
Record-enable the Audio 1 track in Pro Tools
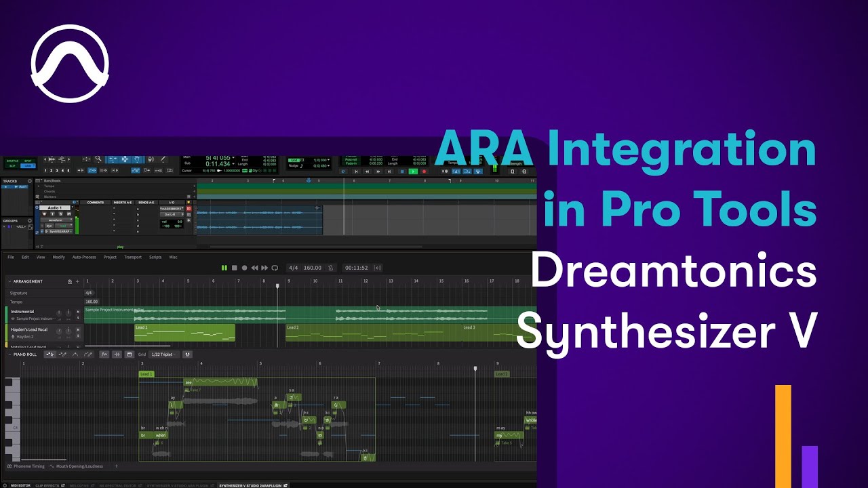[44, 214]
